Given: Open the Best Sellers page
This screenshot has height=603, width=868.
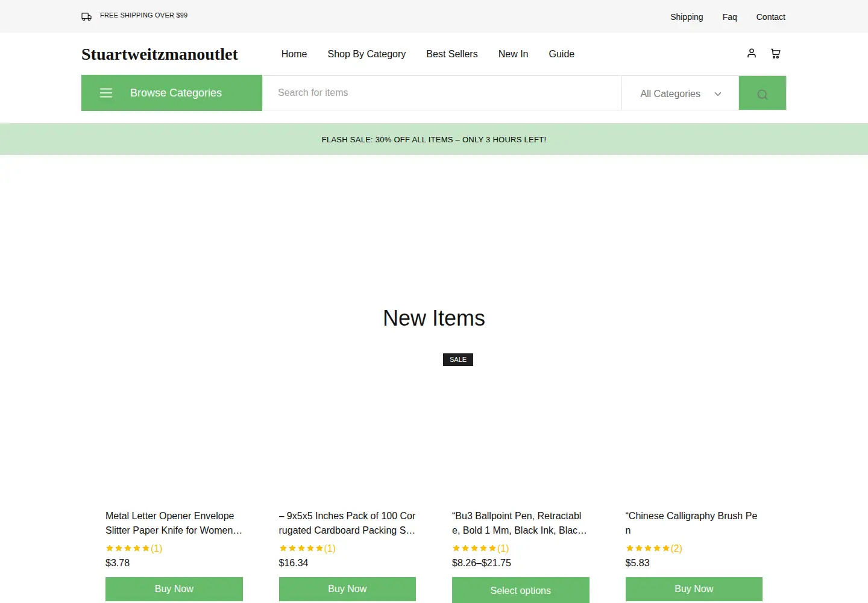Looking at the screenshot, I should coord(452,54).
